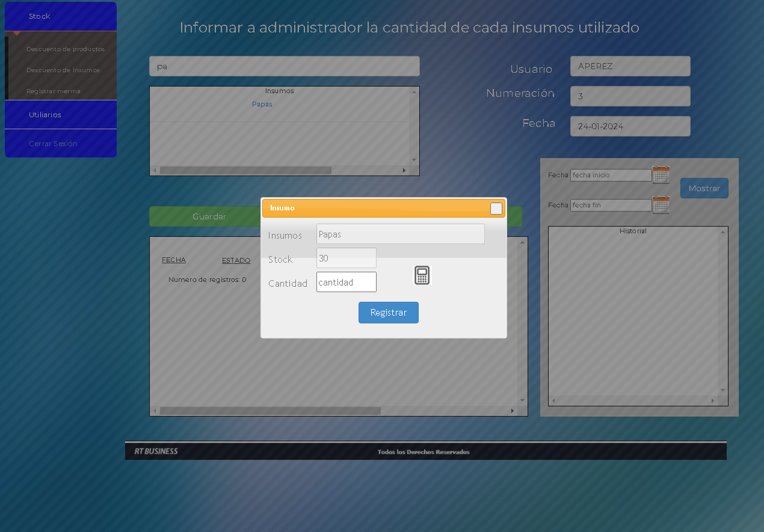Viewport: 764px width, 532px height.
Task: Open calendar icon for fecha inicio
Action: click(661, 175)
